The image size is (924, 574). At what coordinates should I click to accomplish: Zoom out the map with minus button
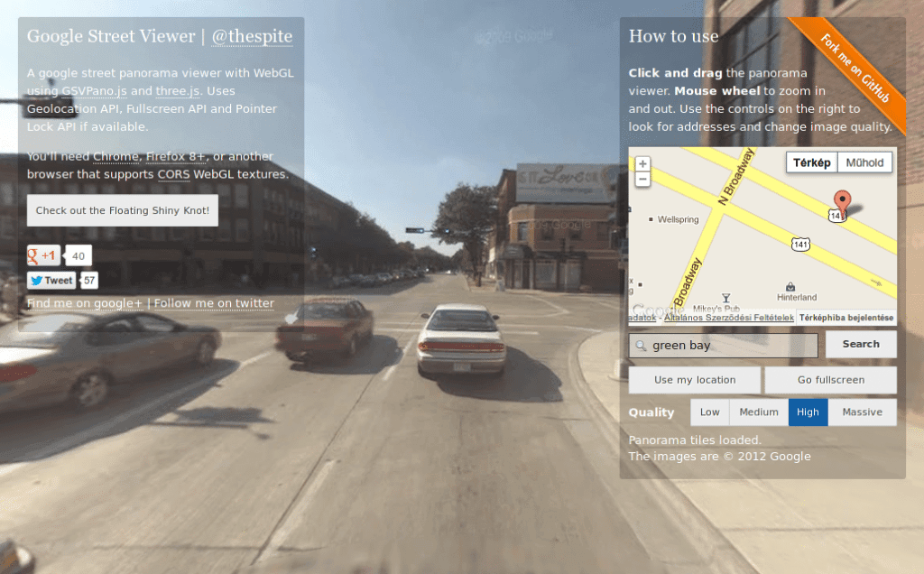click(x=642, y=180)
